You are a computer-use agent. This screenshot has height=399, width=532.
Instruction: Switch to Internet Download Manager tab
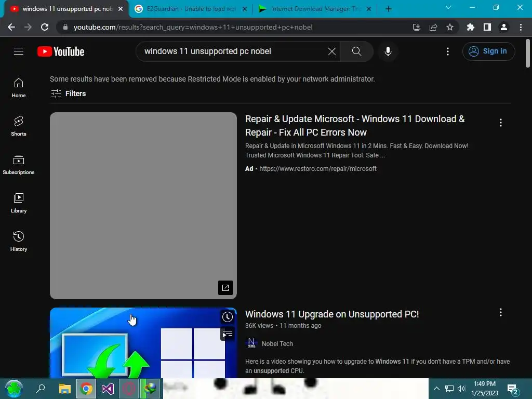(315, 9)
